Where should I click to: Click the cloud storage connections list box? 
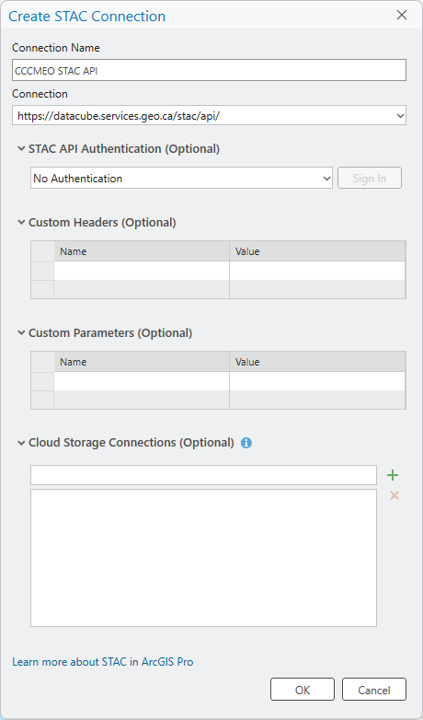tap(203, 557)
